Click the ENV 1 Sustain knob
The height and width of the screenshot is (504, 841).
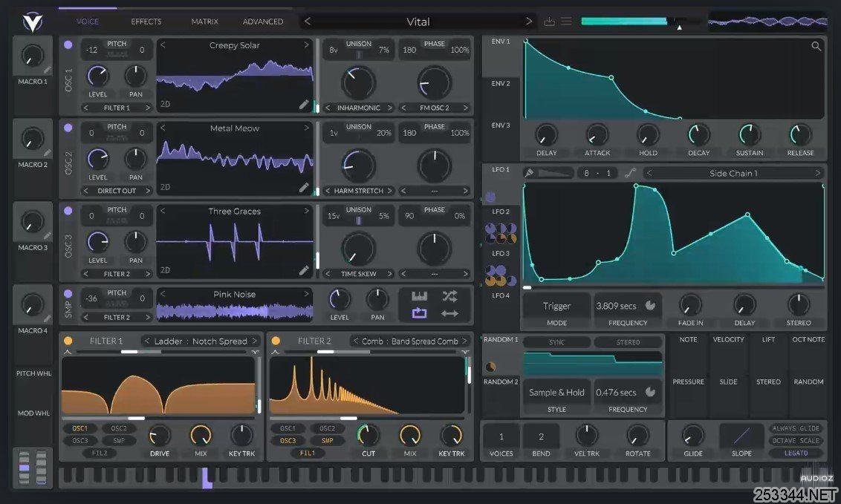(x=750, y=134)
